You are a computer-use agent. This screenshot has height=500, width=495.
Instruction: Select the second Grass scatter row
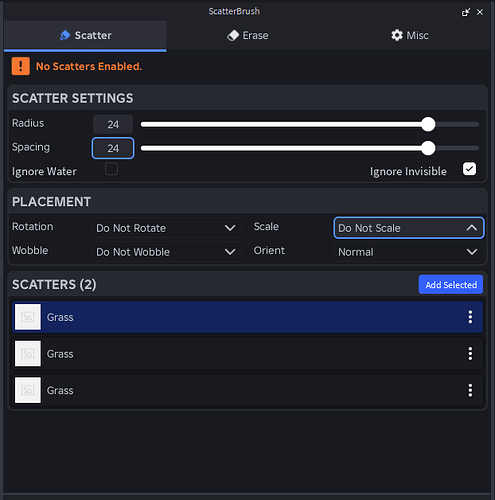(x=248, y=353)
